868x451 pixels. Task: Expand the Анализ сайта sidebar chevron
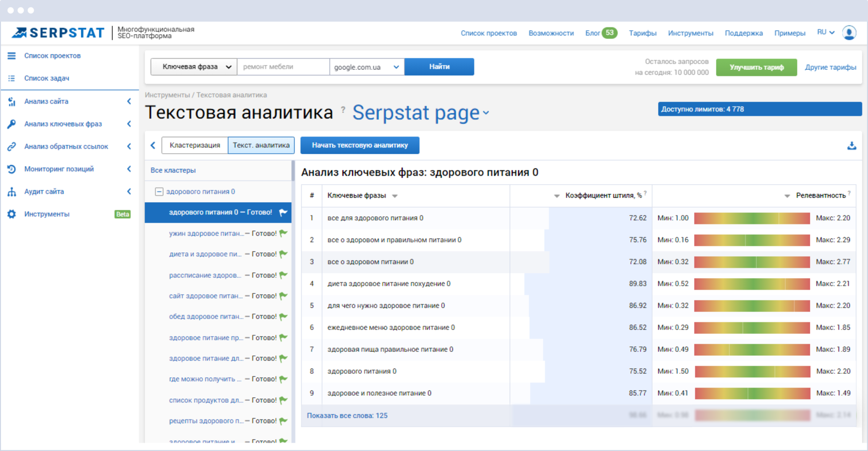tap(129, 101)
